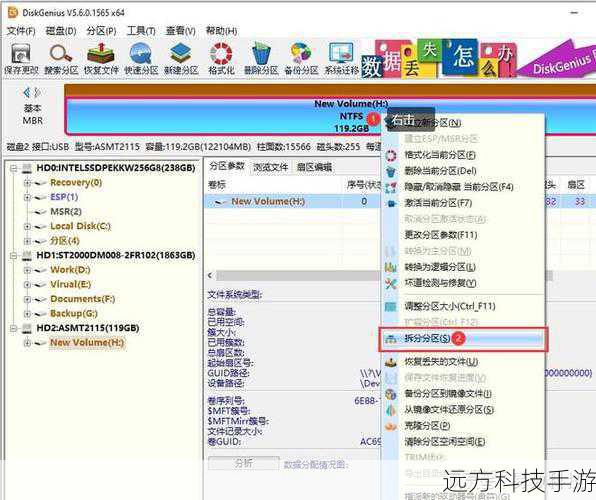Collapse the HD2:ASMT2115 disk node
Image resolution: width=596 pixels, height=500 pixels.
pos(14,328)
